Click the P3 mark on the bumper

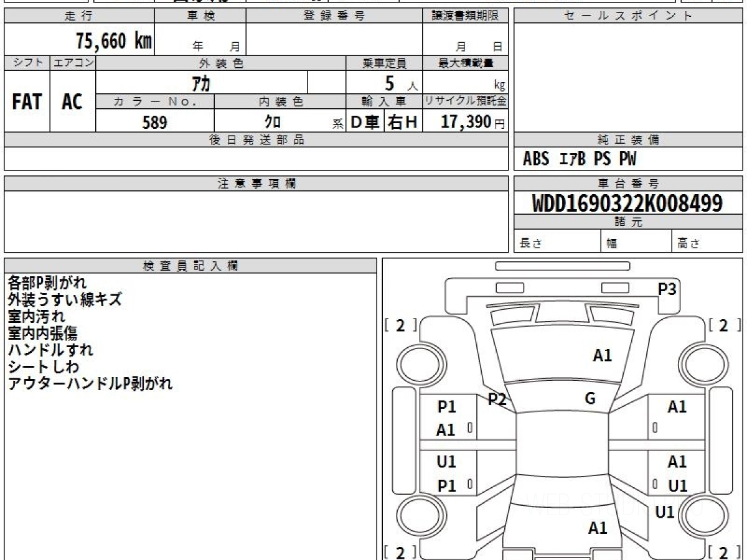668,289
